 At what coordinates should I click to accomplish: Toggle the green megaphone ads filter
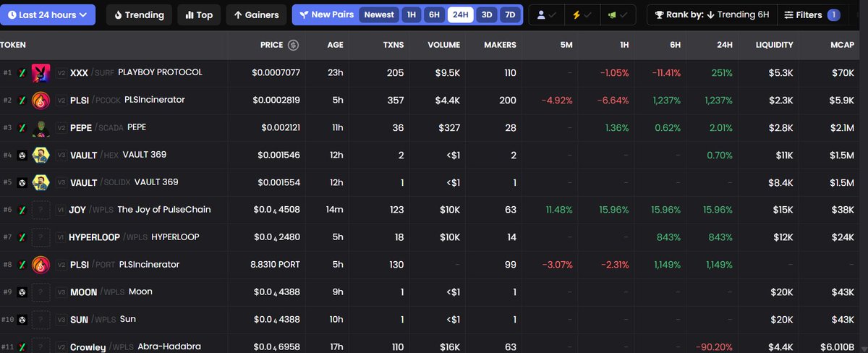pos(617,14)
